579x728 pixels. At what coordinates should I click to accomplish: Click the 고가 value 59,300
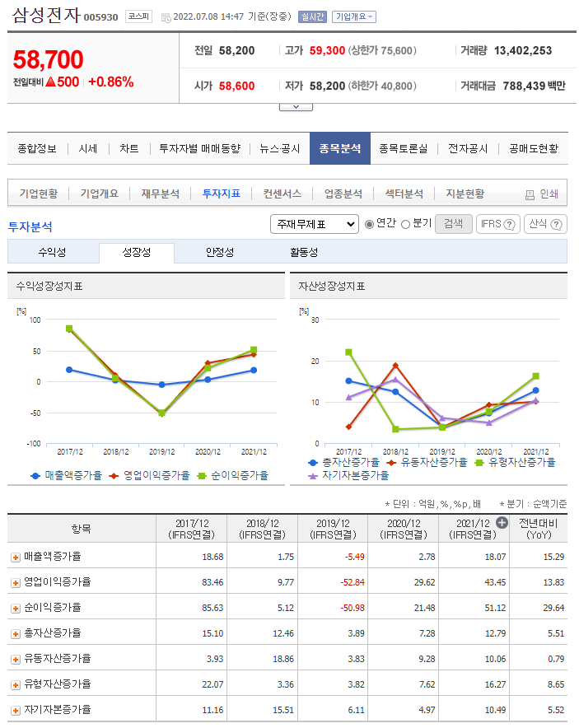tap(327, 50)
